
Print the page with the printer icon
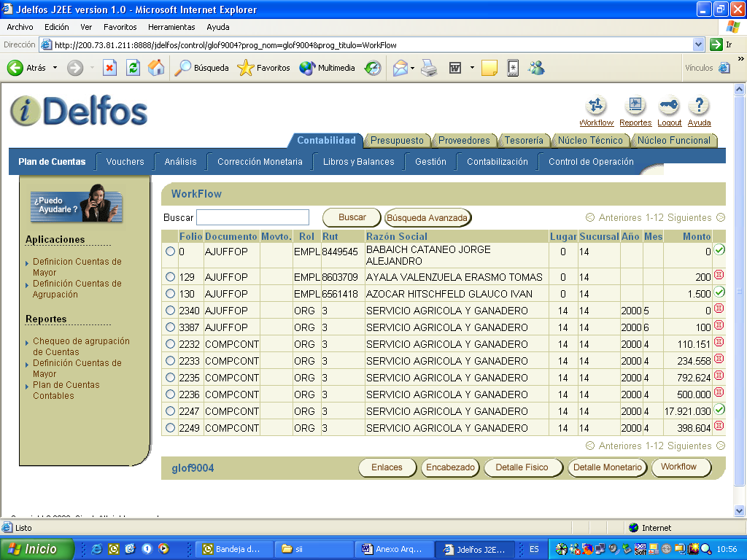click(x=429, y=68)
